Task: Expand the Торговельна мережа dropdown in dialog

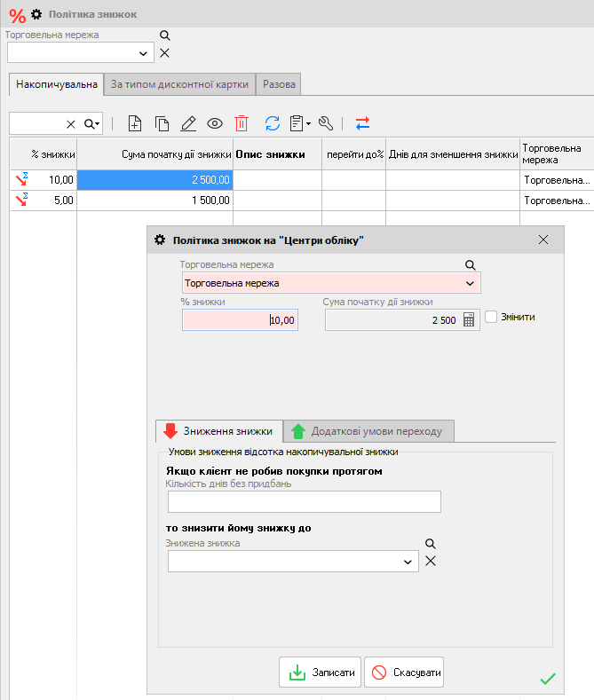Action: point(470,283)
